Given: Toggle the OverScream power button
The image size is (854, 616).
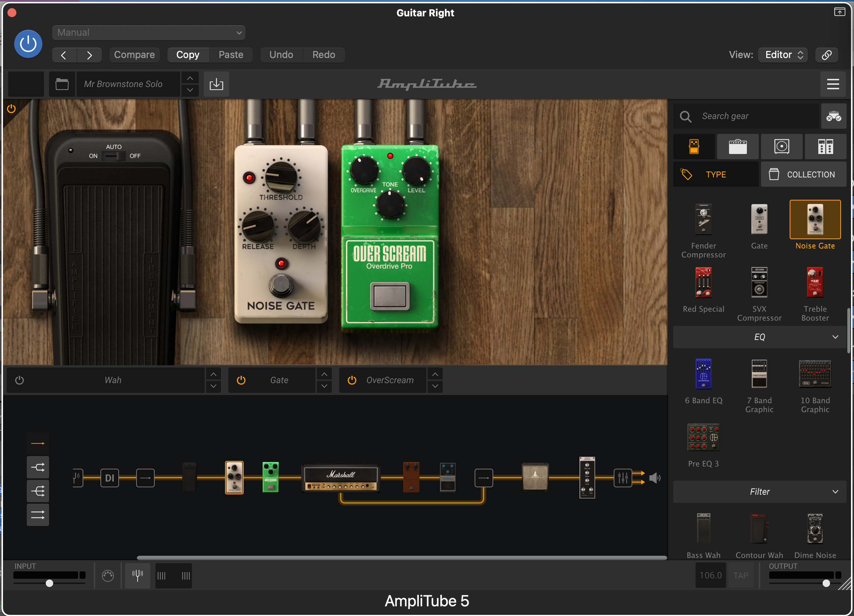Looking at the screenshot, I should click(x=352, y=380).
